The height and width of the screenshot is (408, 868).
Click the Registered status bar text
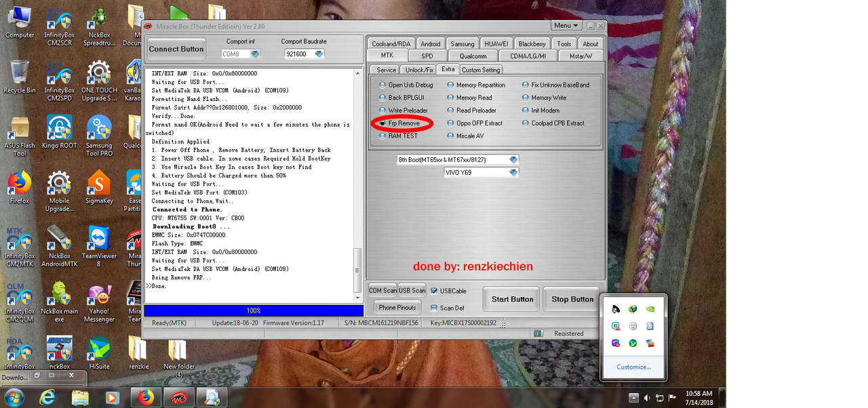568,333
